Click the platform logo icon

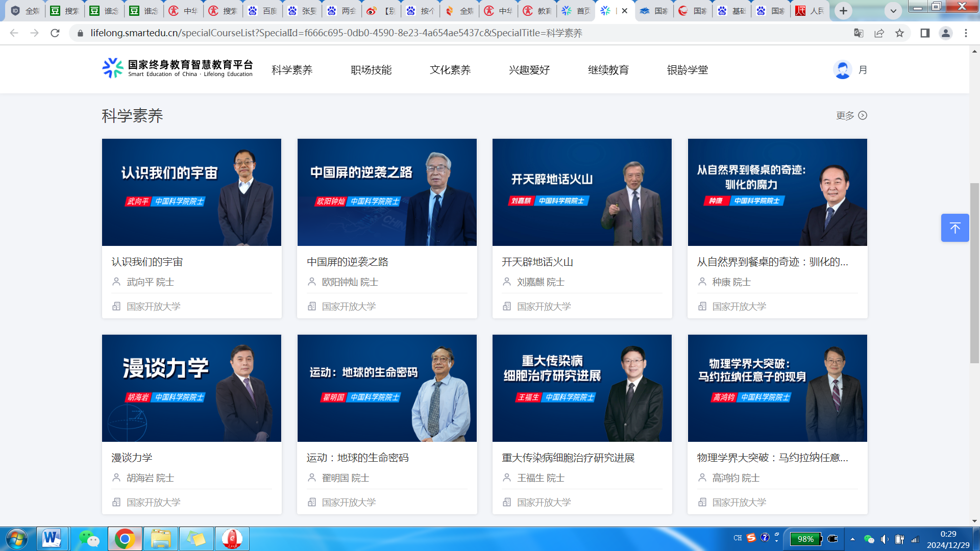pos(112,68)
